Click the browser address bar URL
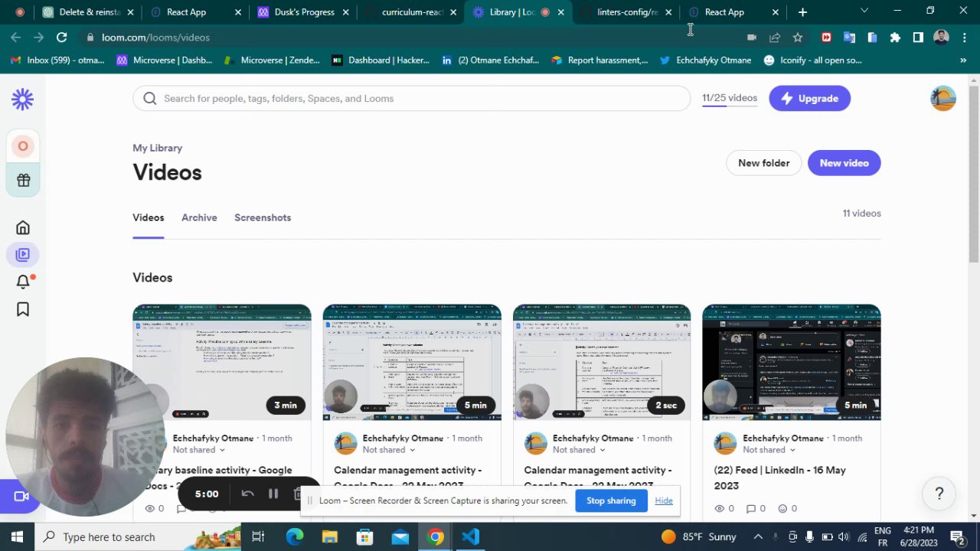The image size is (980, 551). (155, 37)
